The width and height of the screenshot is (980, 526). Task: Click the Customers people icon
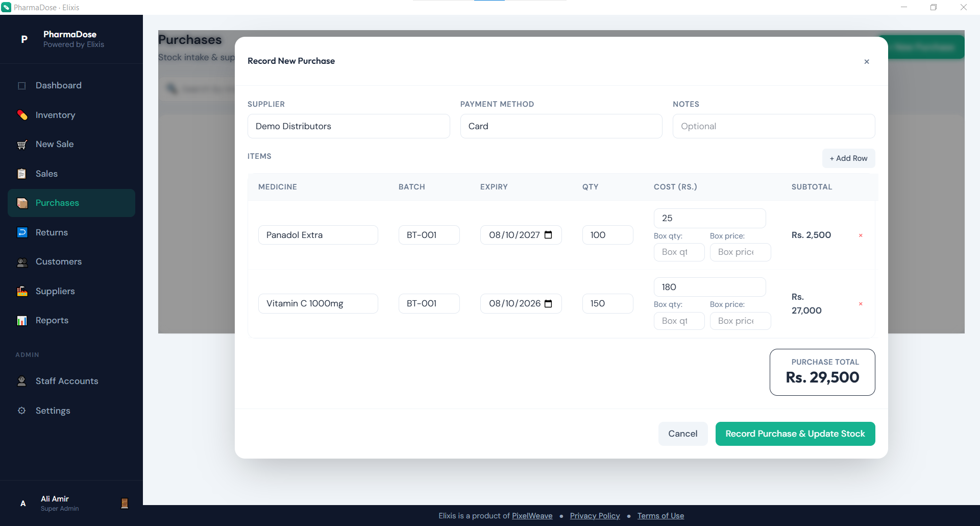pos(22,262)
